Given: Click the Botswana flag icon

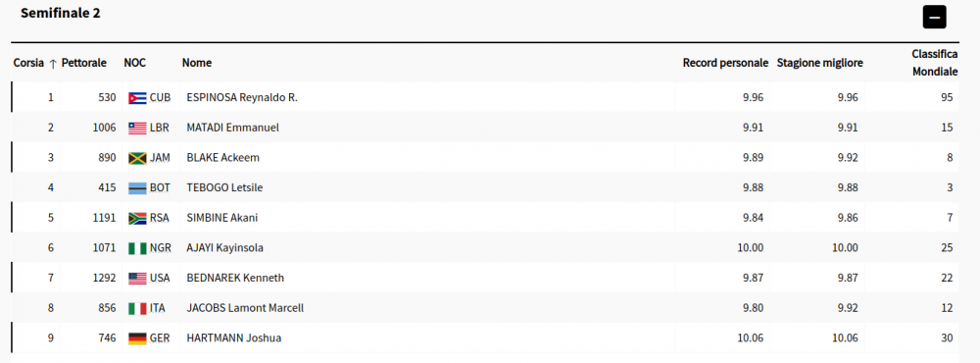Looking at the screenshot, I should [137, 187].
